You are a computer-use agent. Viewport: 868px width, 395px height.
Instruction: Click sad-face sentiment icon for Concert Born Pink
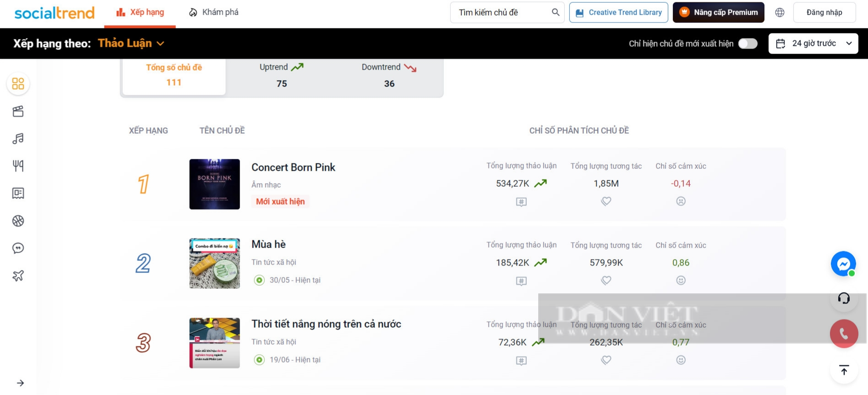681,201
